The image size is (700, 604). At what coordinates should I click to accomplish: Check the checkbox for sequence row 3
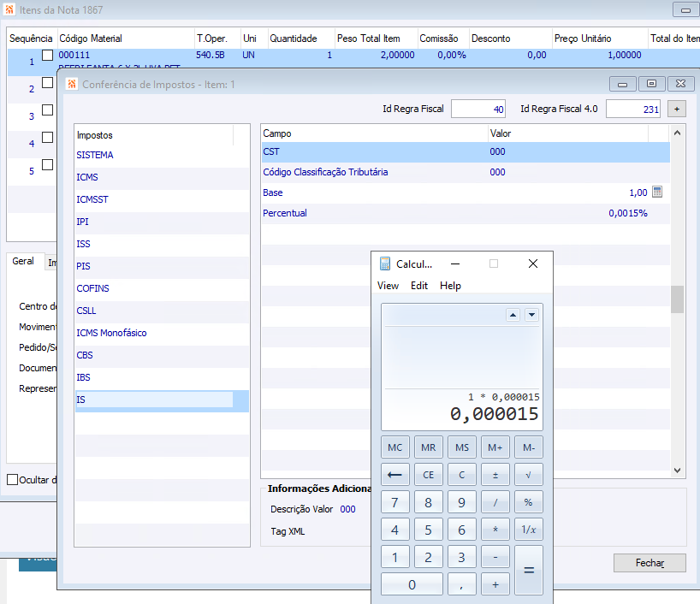(47, 110)
